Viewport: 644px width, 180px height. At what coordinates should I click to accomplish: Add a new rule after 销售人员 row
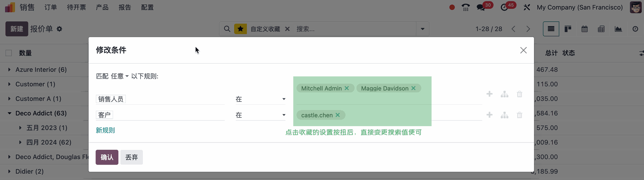(x=489, y=94)
